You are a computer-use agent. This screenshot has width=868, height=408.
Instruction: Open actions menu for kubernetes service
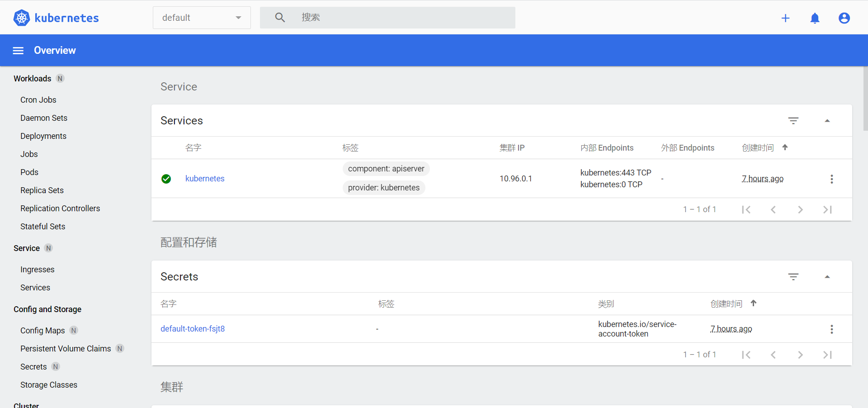click(831, 179)
